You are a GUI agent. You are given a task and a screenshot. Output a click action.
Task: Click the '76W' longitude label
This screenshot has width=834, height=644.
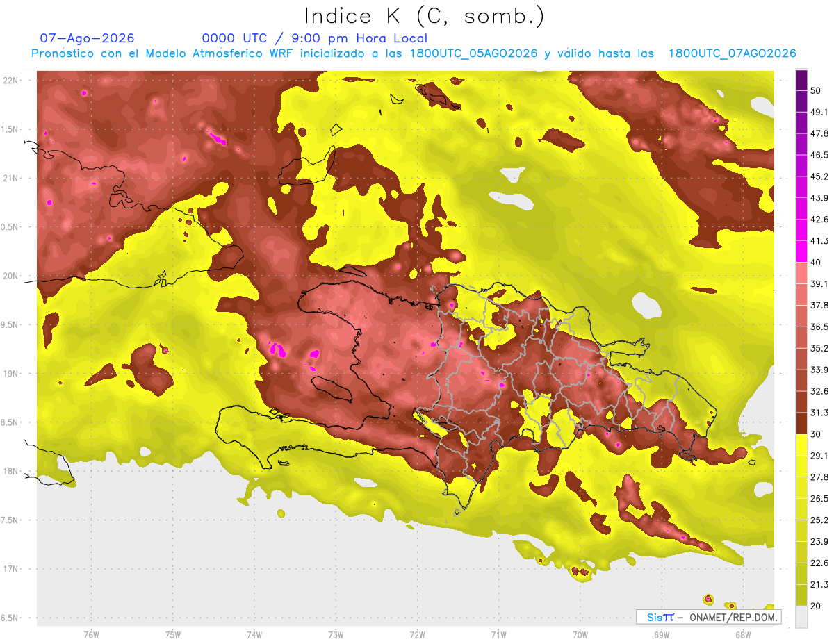coord(91,635)
